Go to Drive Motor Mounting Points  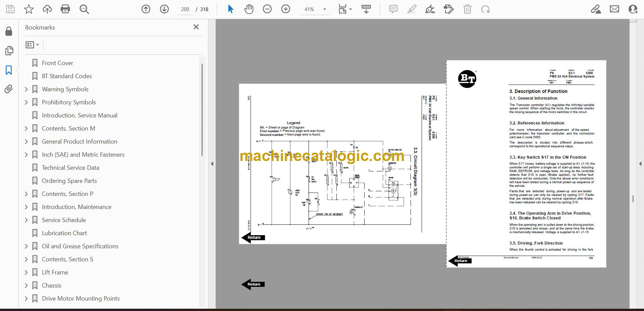(80, 299)
